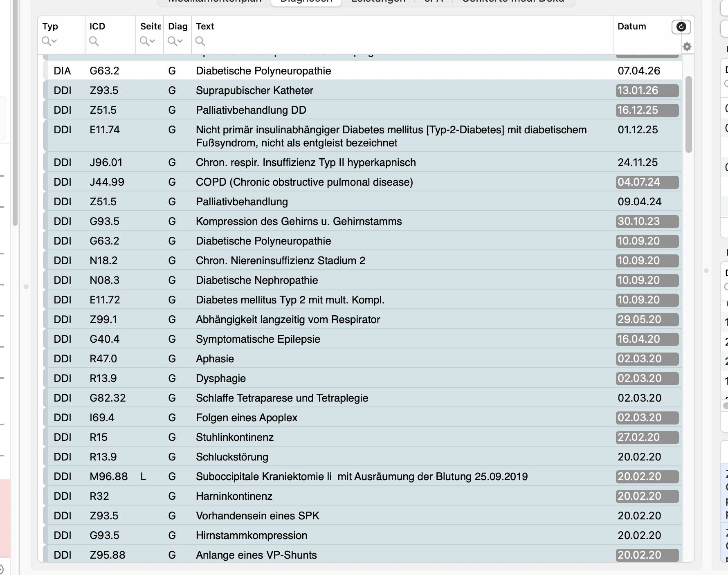
Task: Select the Anlange eines VP-Shunts row
Action: [x=362, y=555]
